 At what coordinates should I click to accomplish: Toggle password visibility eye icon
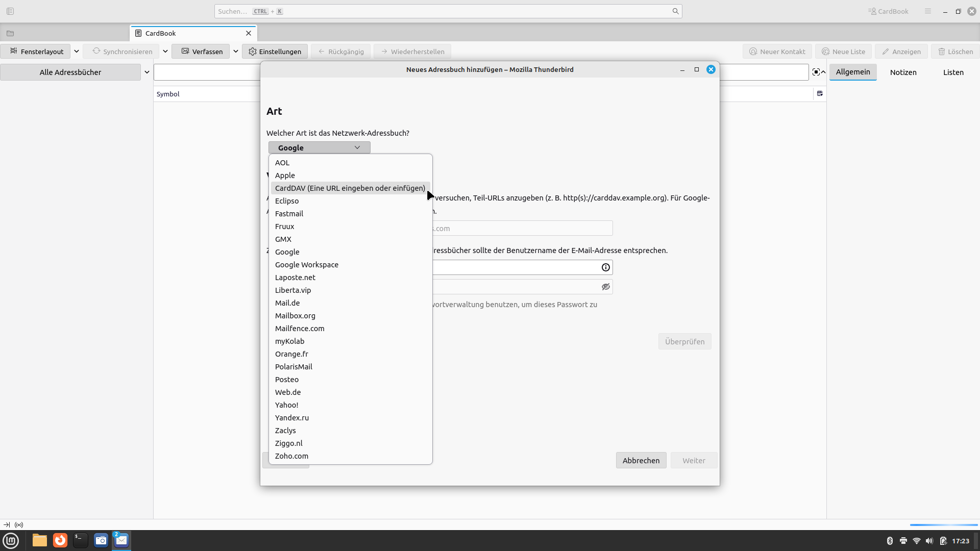click(606, 287)
